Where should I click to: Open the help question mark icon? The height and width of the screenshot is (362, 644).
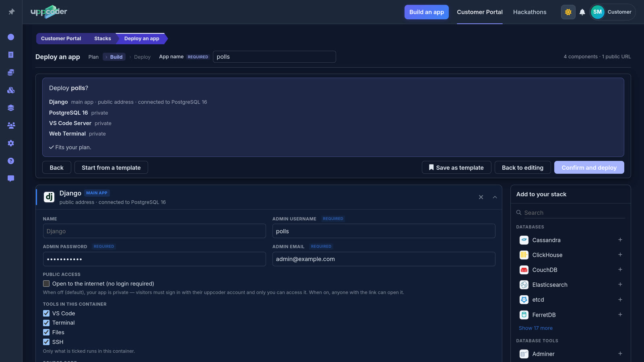[11, 161]
